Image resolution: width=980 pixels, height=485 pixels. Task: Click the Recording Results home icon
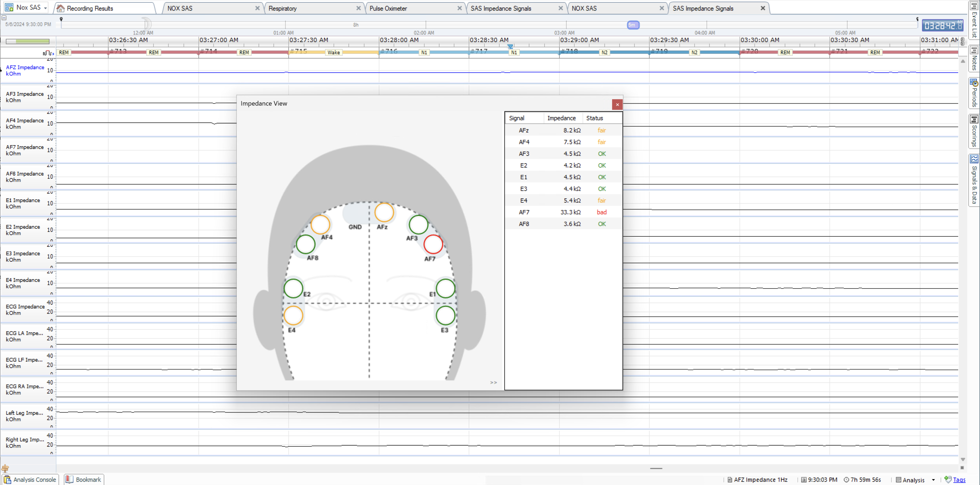pos(61,8)
